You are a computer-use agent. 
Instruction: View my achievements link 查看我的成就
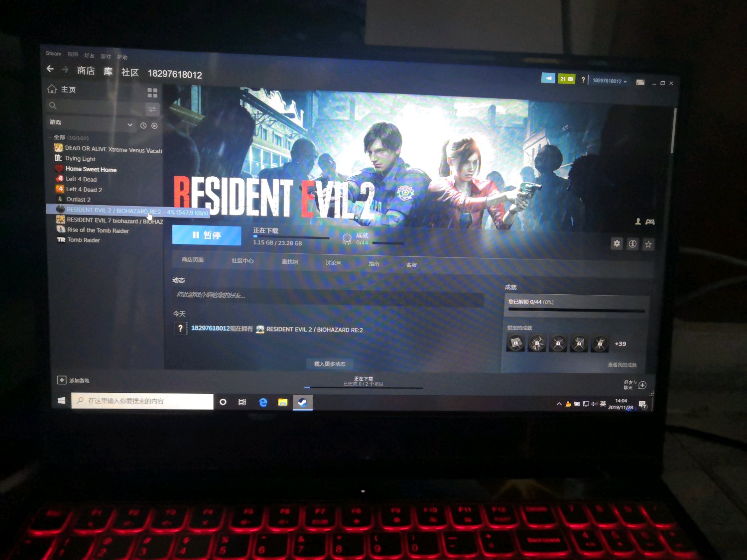point(622,365)
